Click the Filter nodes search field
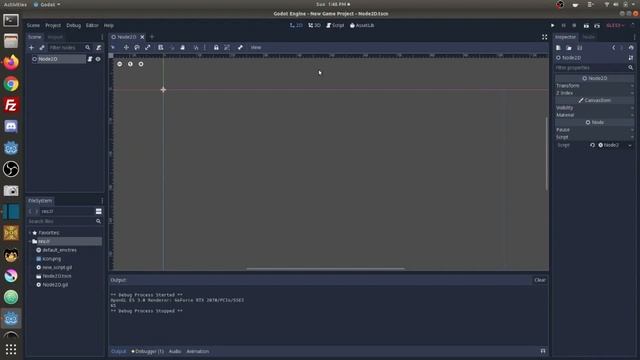 pos(66,48)
